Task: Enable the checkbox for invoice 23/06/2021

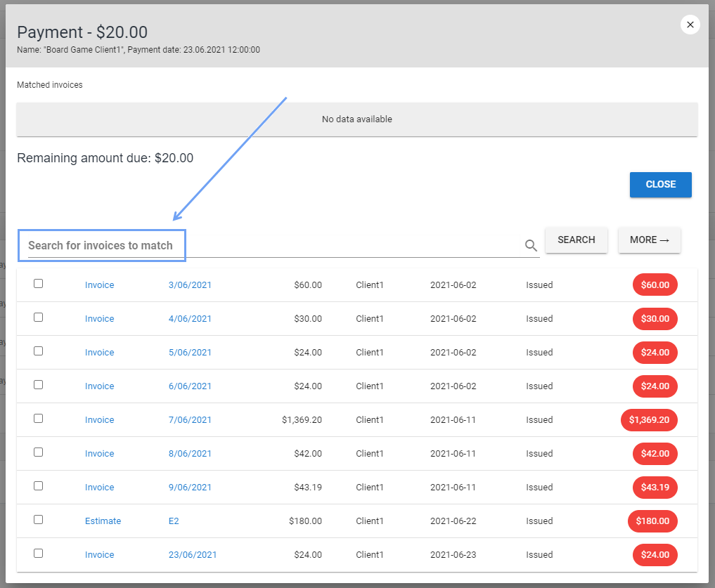Action: tap(38, 553)
